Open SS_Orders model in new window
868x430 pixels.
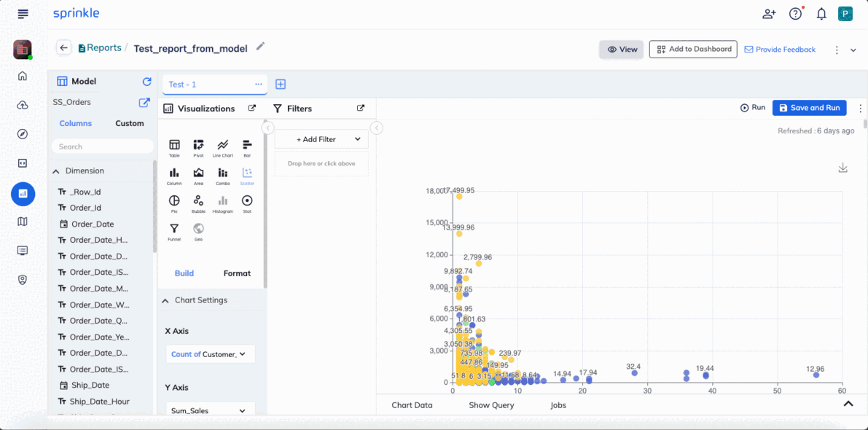pyautogui.click(x=144, y=102)
